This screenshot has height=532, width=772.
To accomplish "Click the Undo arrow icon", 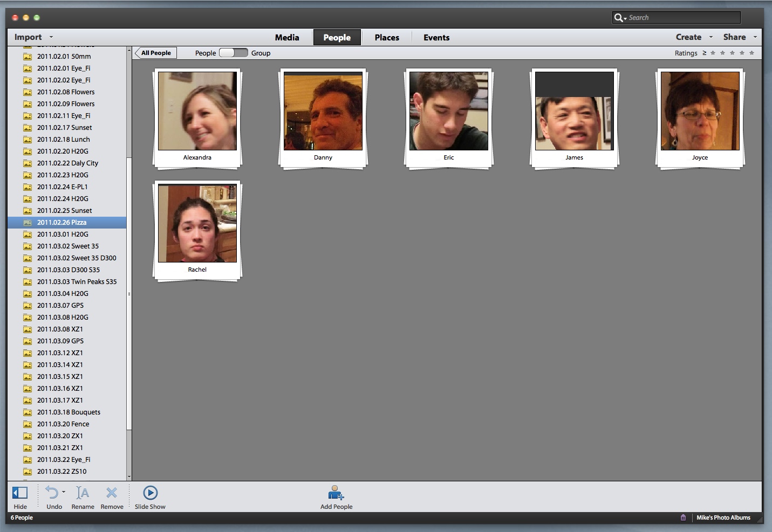I will click(52, 493).
